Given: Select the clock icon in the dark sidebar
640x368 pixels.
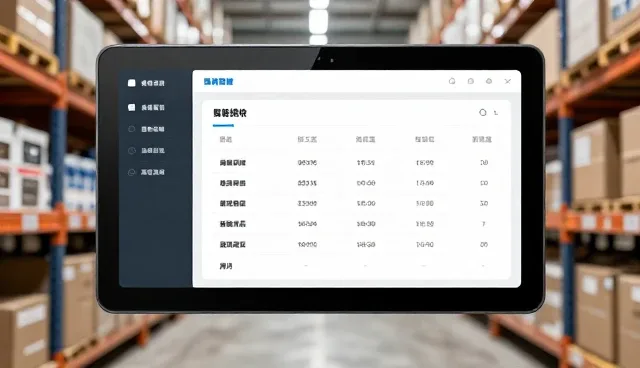Looking at the screenshot, I should (131, 151).
